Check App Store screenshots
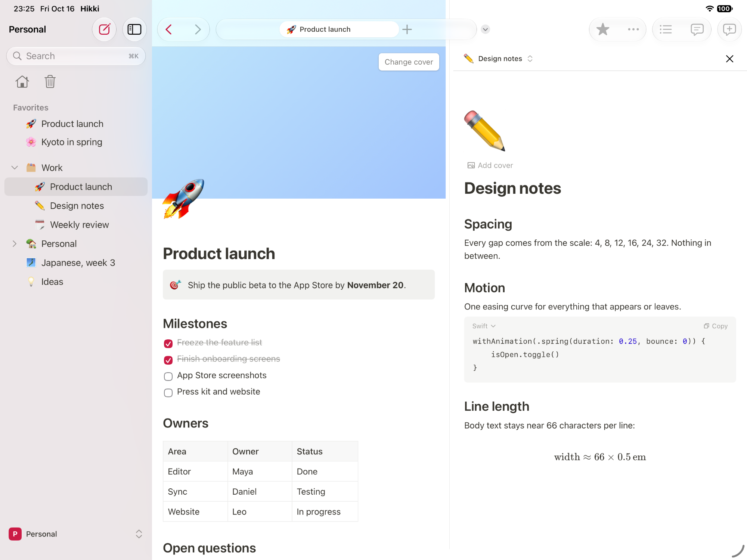The image size is (747, 560). [x=168, y=376]
